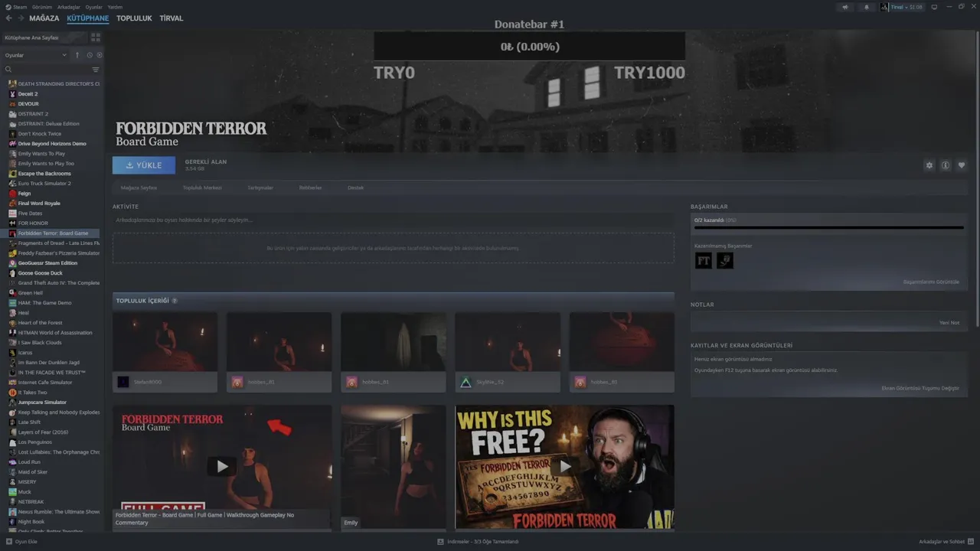The image size is (980, 551).
Task: Open the Yardım menu
Action: tap(115, 7)
